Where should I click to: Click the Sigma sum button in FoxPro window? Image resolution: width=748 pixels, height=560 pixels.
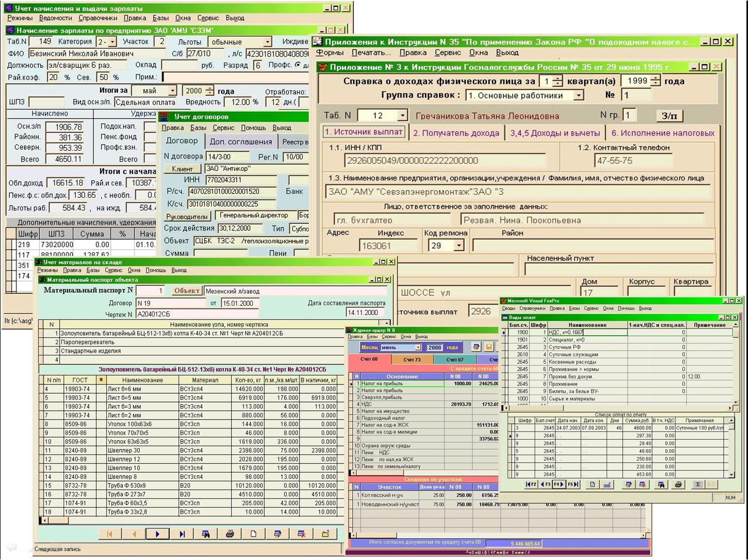pos(698,484)
